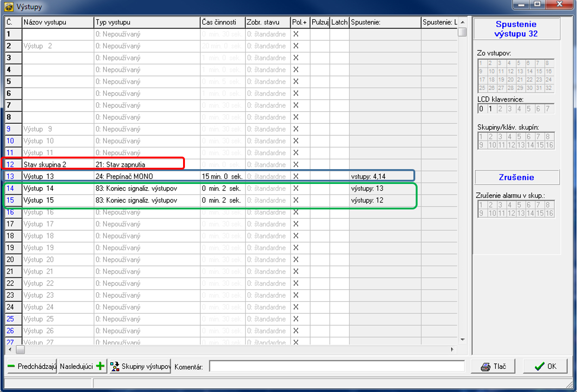Open Zobr. stavu cell in row 14
The image size is (577, 392).
point(267,189)
